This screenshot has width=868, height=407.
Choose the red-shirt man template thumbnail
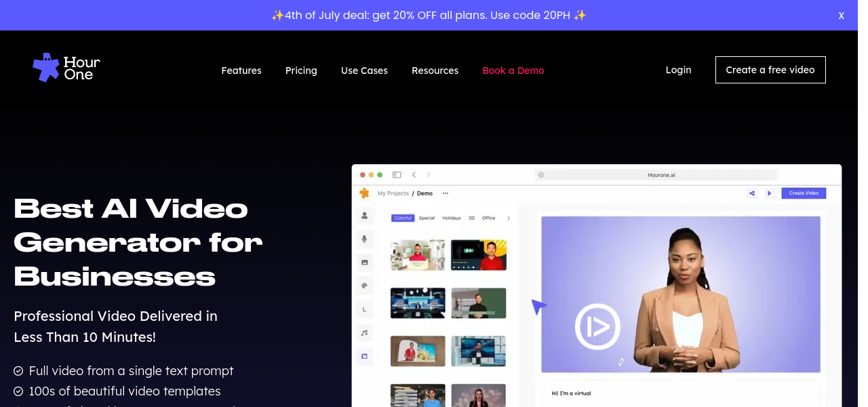479,255
